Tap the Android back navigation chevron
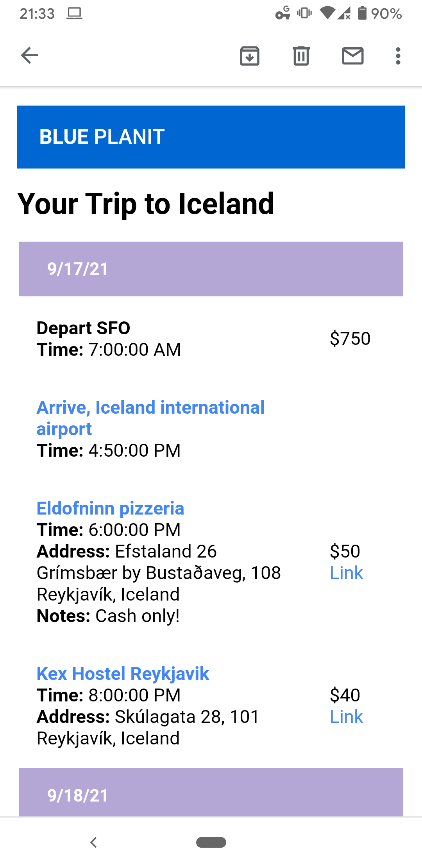Screen dimensions: 422x868 [93, 842]
